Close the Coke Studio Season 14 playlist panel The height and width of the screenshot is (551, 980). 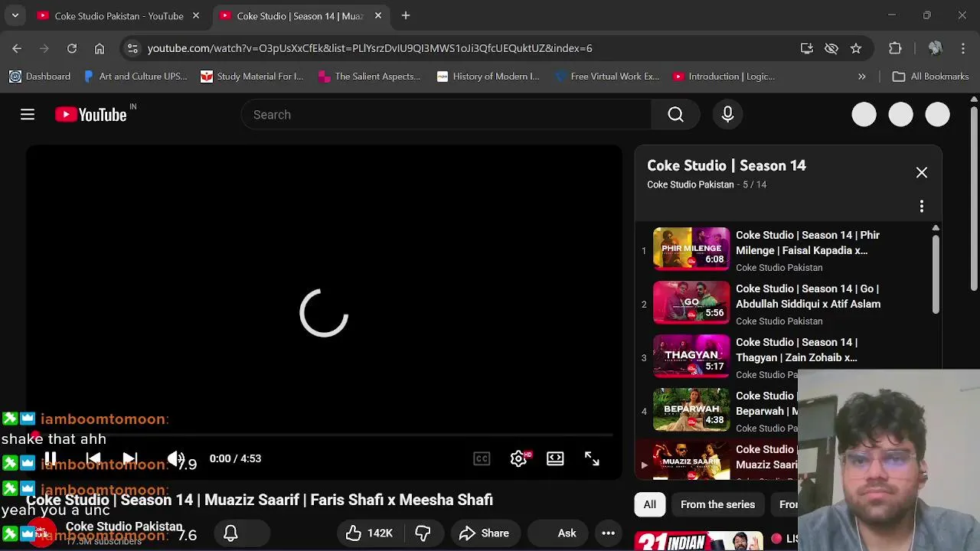[x=922, y=172]
